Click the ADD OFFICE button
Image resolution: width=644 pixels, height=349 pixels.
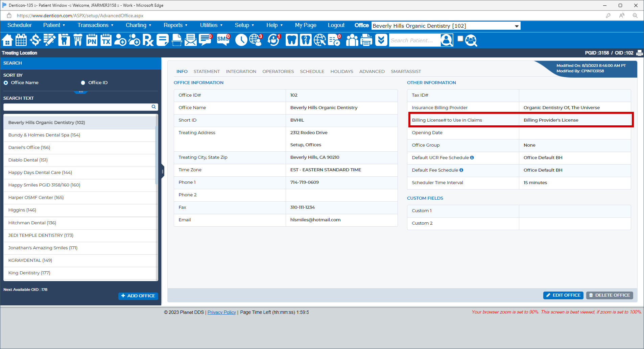pyautogui.click(x=138, y=296)
